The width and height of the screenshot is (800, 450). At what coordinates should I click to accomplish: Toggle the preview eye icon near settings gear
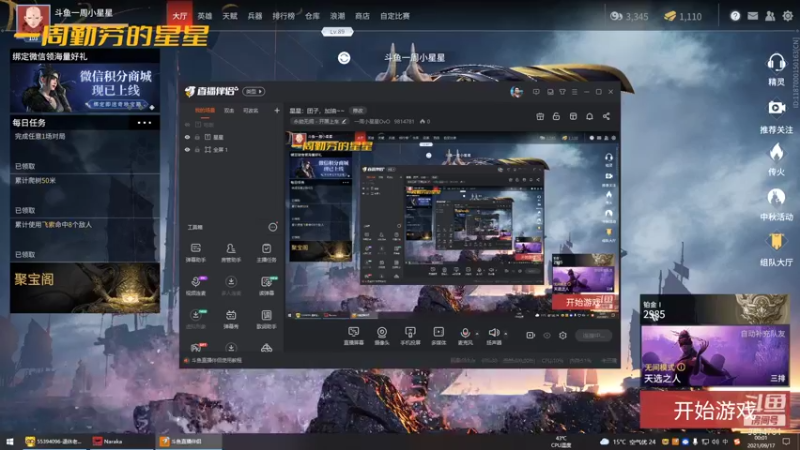(546, 335)
